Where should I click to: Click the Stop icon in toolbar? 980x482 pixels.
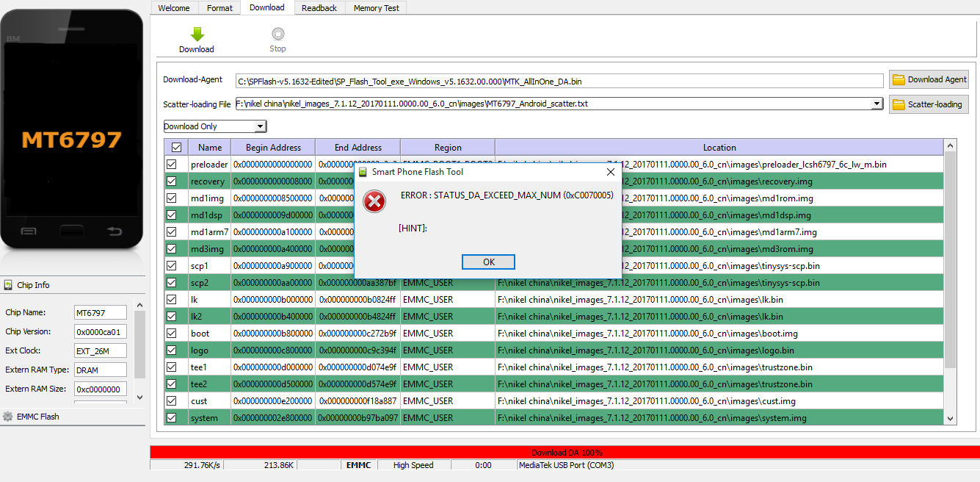point(277,34)
